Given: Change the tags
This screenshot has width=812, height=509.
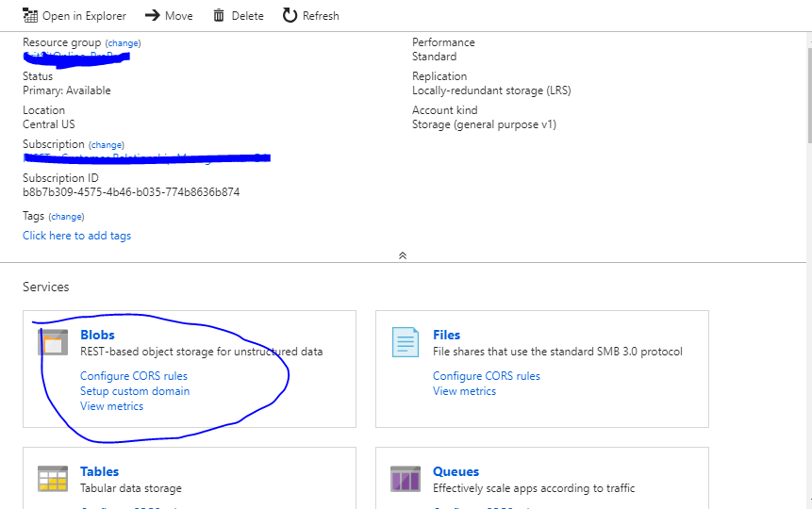Looking at the screenshot, I should 66,217.
